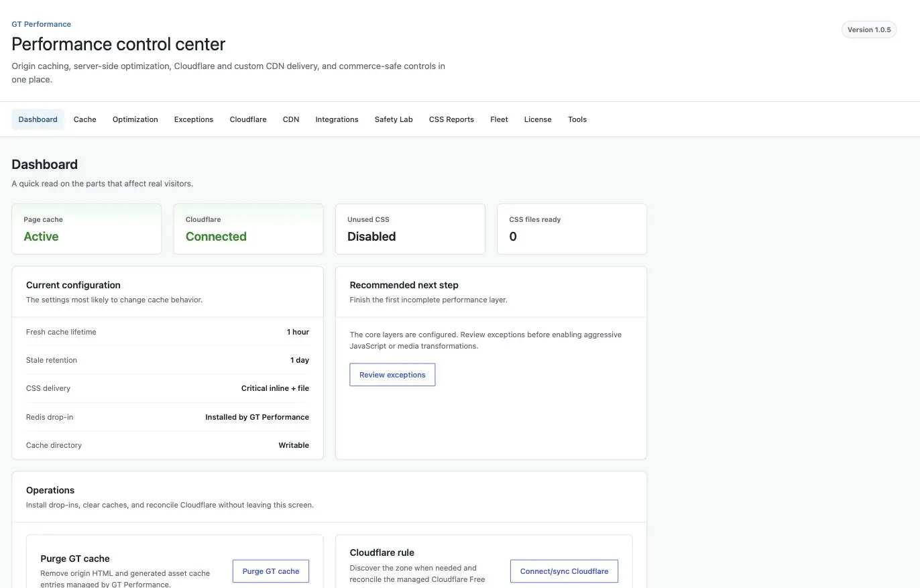920x588 pixels.
Task: Switch to the Integrations tab
Action: pyautogui.click(x=337, y=119)
